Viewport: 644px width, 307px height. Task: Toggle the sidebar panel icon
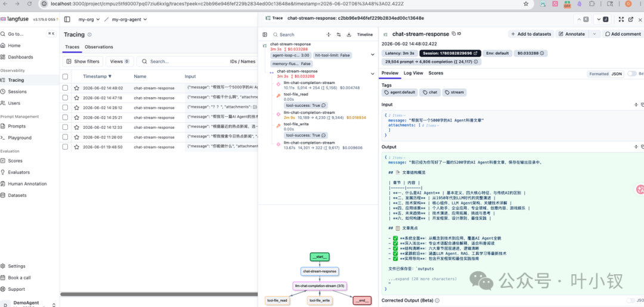[x=67, y=19]
